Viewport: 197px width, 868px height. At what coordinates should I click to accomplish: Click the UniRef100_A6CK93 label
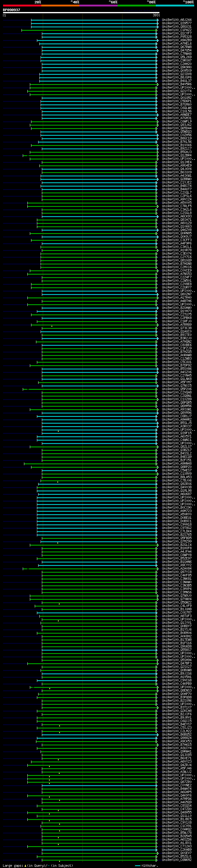coord(177,216)
